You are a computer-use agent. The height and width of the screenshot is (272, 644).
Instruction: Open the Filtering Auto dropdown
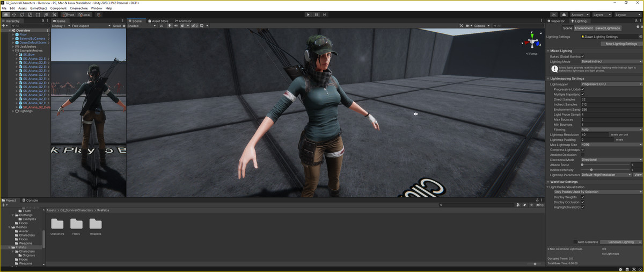pyautogui.click(x=612, y=130)
